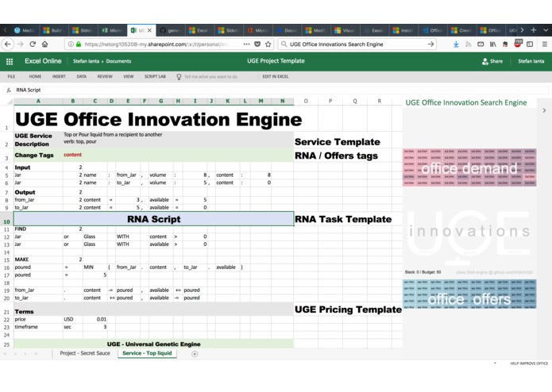Image resolution: width=552 pixels, height=392 pixels.
Task: Click the office demand pink grid
Action: pos(469,167)
